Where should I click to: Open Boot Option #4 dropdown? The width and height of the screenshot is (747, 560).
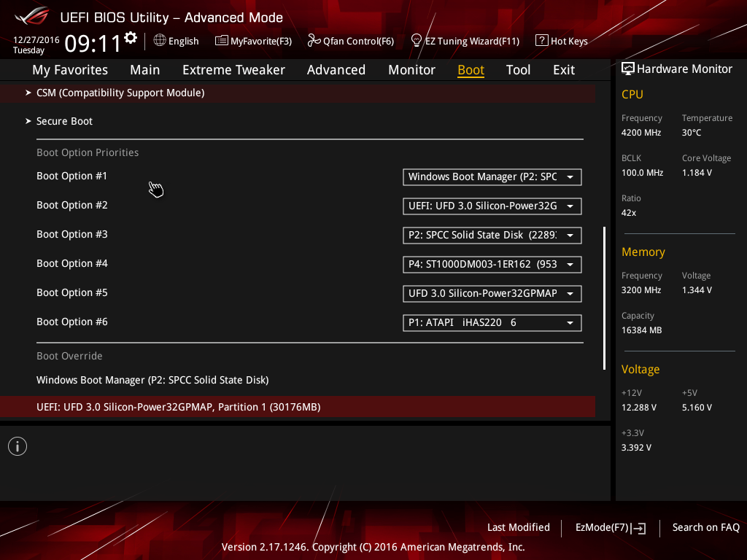coord(492,264)
